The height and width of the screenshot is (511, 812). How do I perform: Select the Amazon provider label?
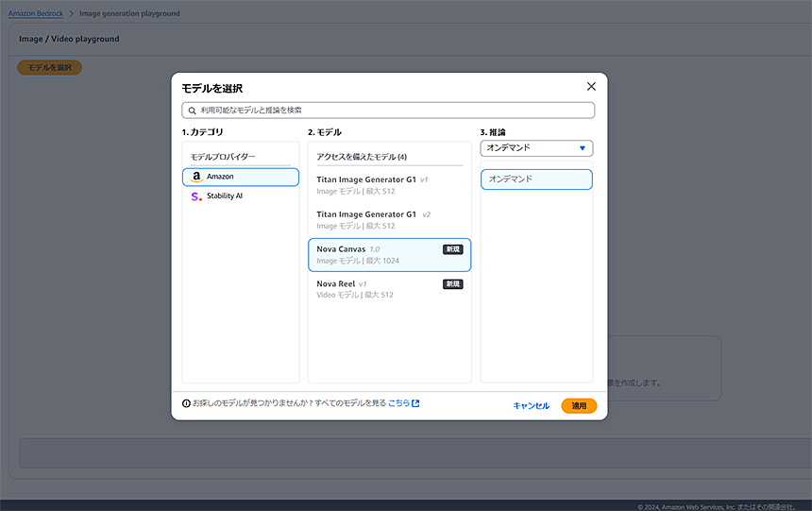(x=220, y=177)
